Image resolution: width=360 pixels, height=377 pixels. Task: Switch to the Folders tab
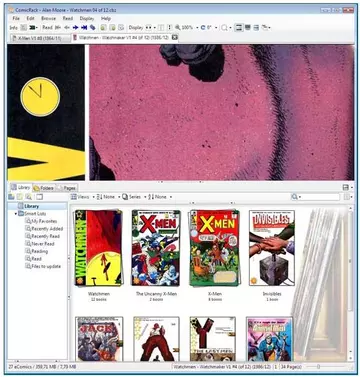point(44,188)
